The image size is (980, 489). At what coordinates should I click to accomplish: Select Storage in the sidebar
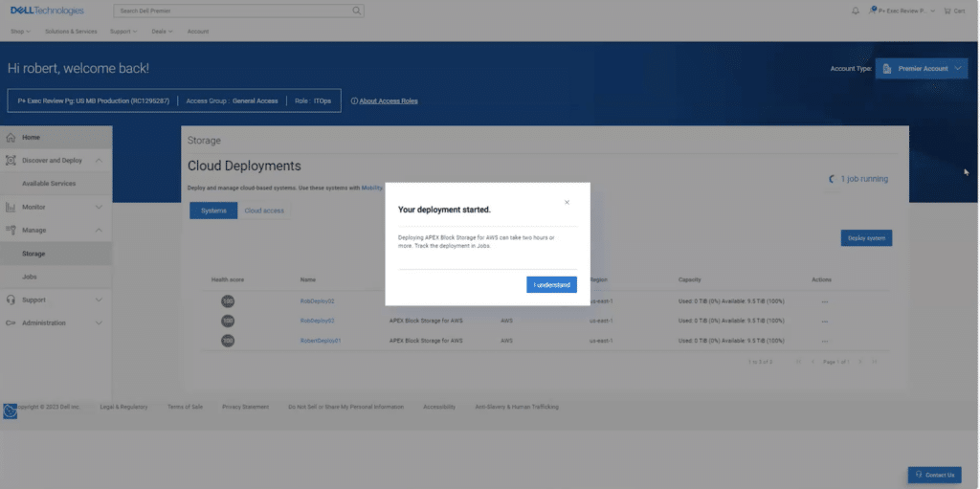(56, 254)
